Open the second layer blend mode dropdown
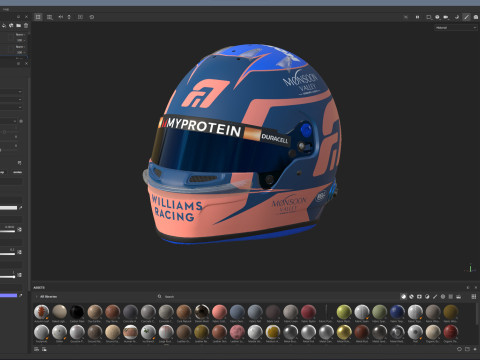The width and height of the screenshot is (480, 360). [x=20, y=47]
